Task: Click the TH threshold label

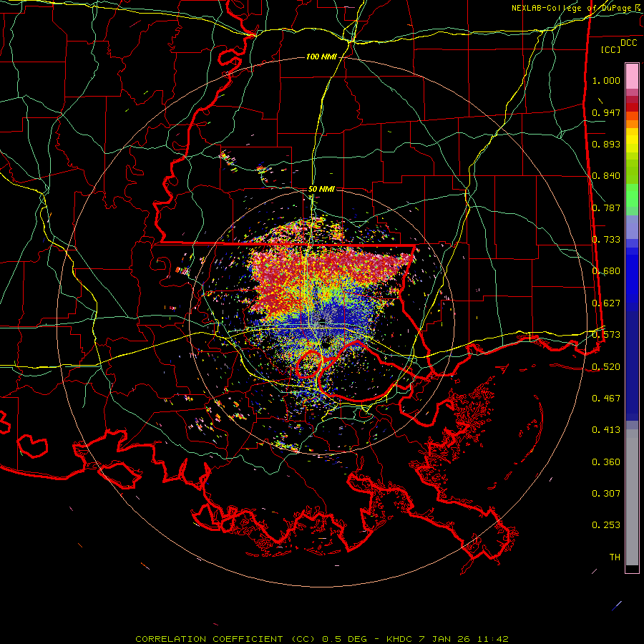Action: point(615,557)
